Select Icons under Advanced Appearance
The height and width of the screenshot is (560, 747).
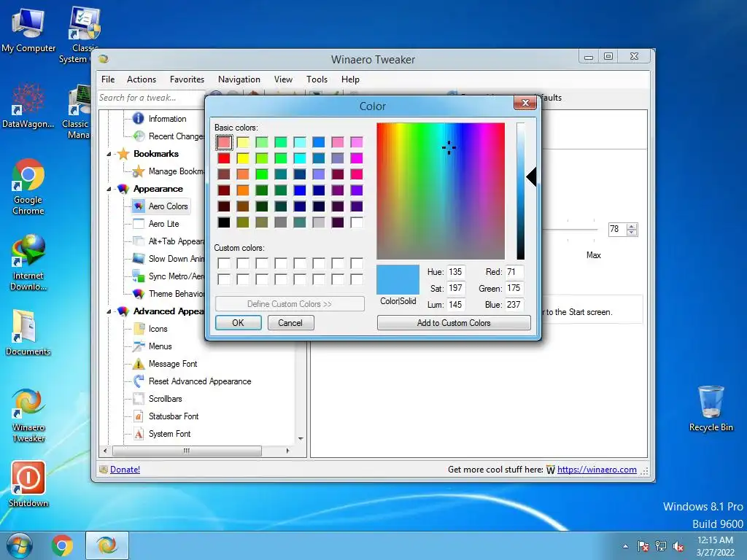coord(158,329)
